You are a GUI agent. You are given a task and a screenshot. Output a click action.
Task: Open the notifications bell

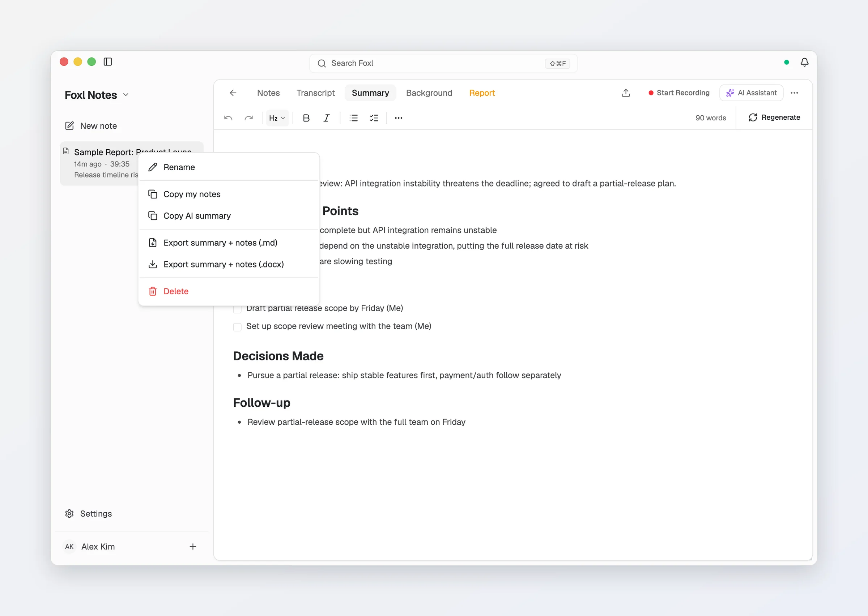(804, 62)
